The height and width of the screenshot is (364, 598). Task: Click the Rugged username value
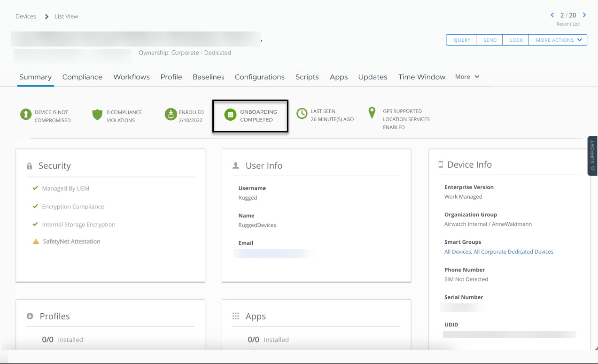pyautogui.click(x=248, y=198)
